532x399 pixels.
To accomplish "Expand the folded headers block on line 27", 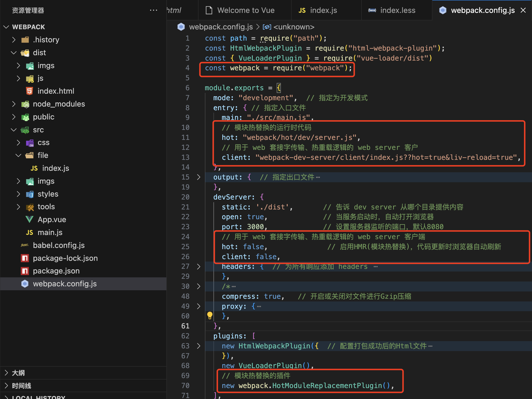I will pos(199,266).
